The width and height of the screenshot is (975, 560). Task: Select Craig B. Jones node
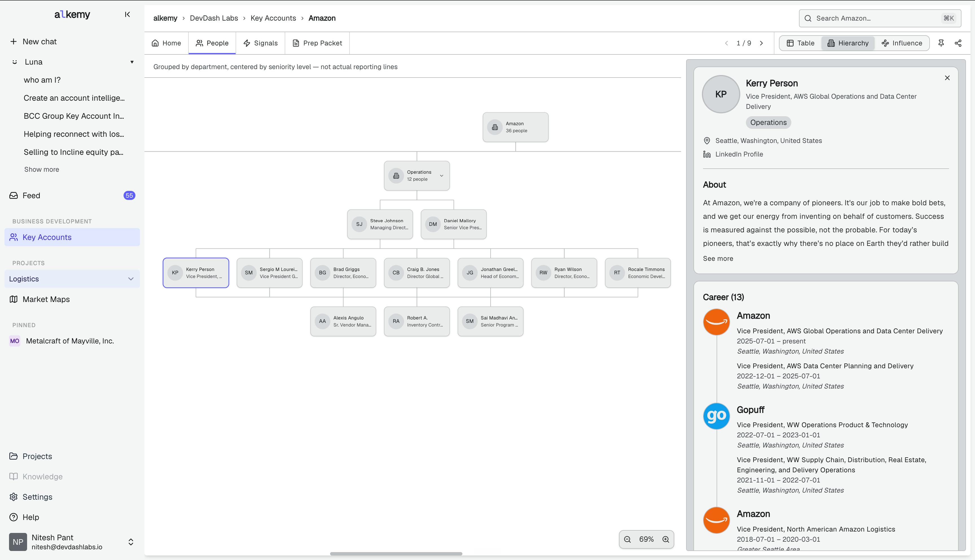coord(417,273)
